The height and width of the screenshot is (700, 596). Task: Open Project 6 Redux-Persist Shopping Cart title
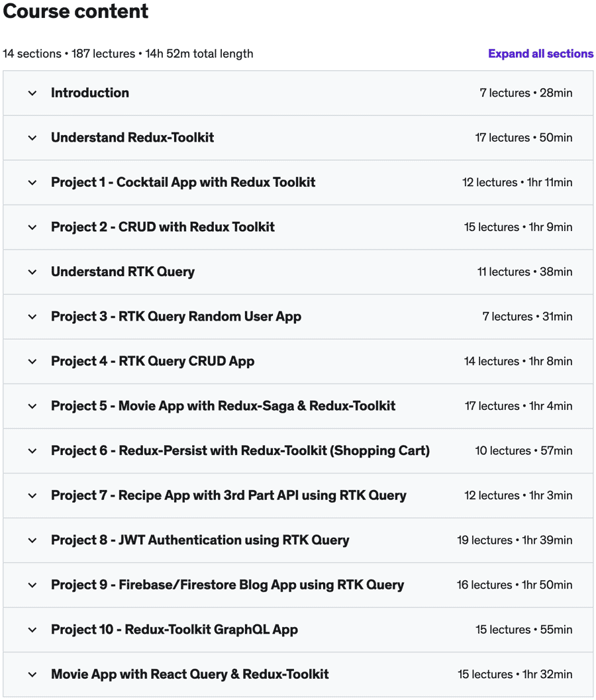(x=240, y=450)
